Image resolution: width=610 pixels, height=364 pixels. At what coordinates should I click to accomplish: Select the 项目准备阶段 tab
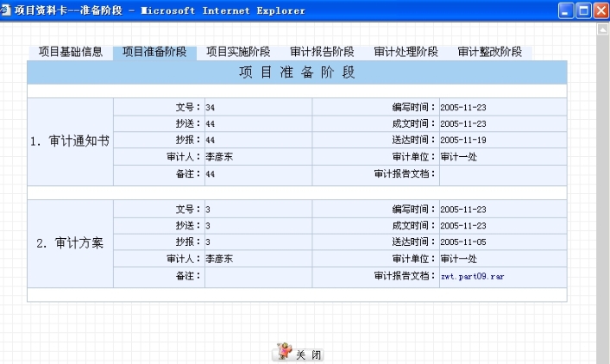155,52
